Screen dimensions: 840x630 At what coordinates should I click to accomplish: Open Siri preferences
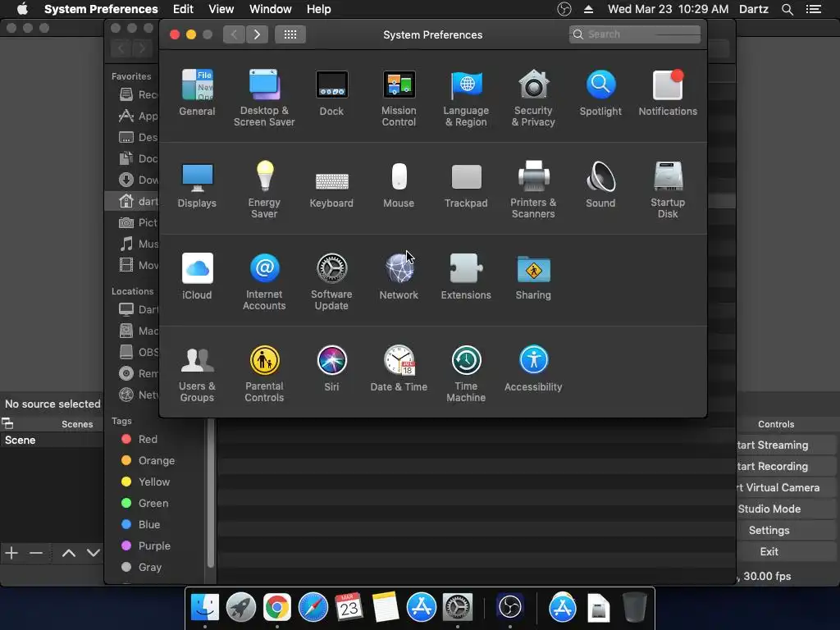[331, 368]
